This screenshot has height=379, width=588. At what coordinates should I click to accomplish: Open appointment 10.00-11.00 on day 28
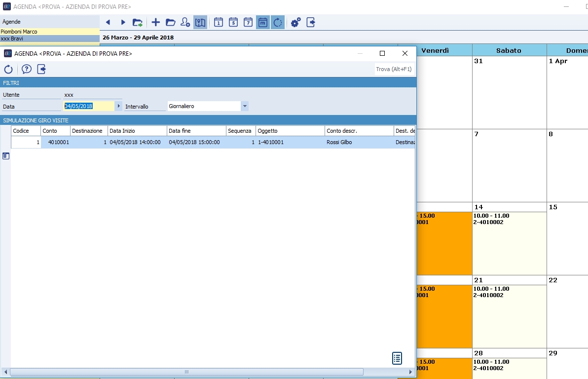pyautogui.click(x=509, y=369)
